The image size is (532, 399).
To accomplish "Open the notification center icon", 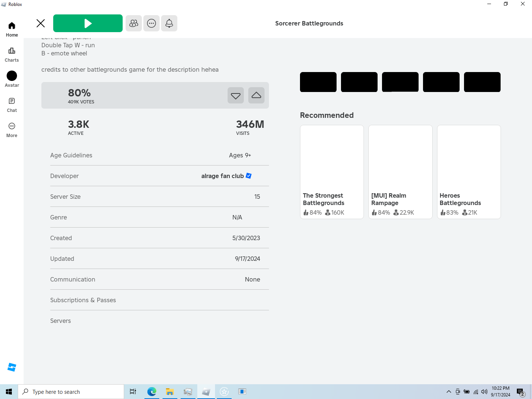I will click(x=521, y=392).
